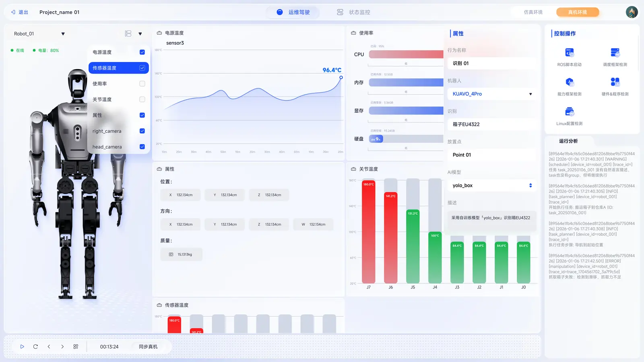The height and width of the screenshot is (362, 644).
Task: Click the 使用率 panel header icon
Action: tap(353, 33)
